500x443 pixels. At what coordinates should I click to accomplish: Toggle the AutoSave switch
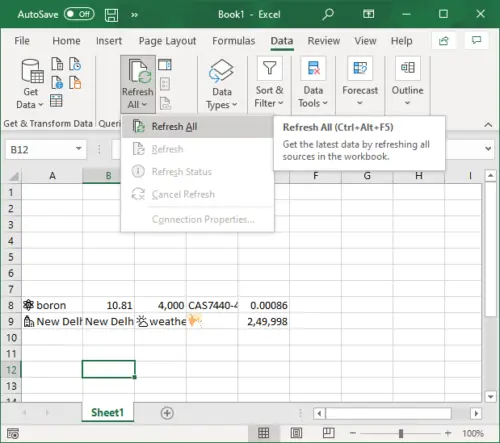79,14
